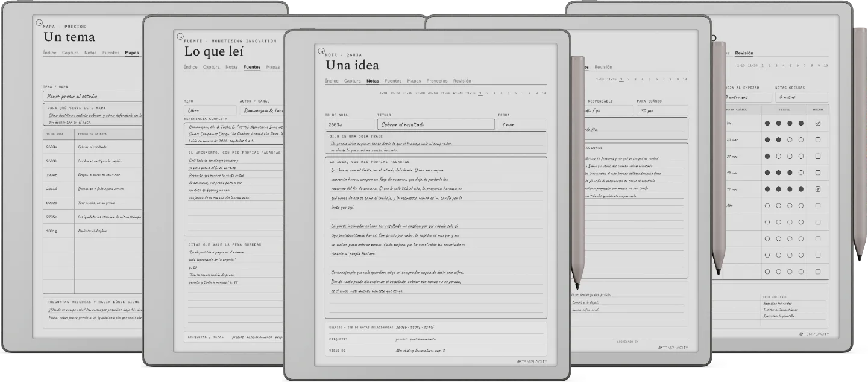
Task: Go to page 1-10 range on the rightmost Revisión page
Action: [740, 65]
